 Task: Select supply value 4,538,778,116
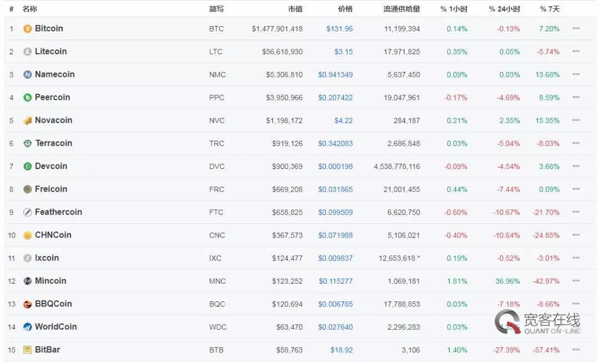point(397,167)
